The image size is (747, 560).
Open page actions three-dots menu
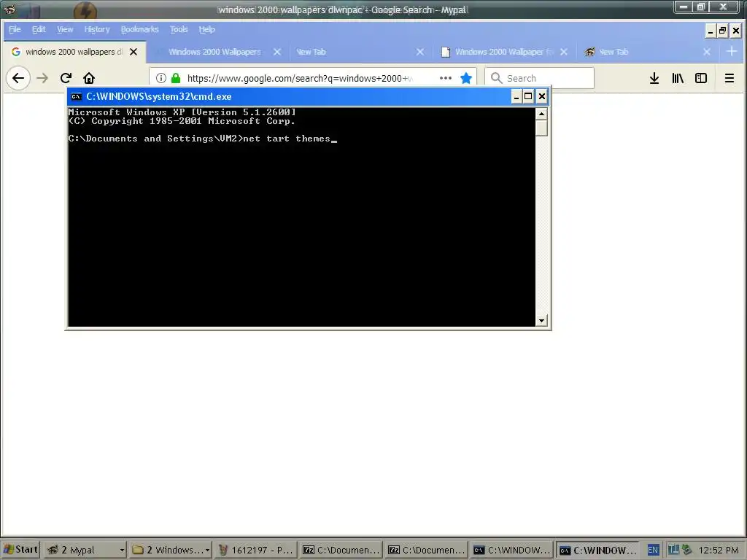(446, 78)
